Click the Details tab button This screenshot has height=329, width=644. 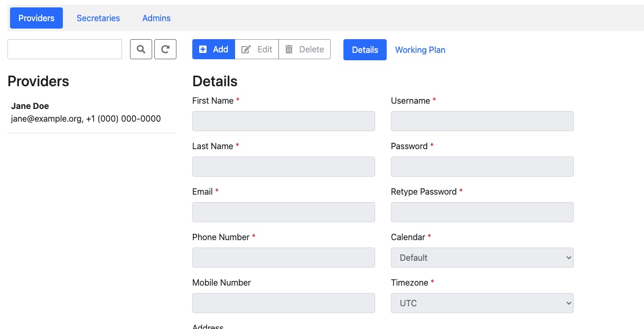click(365, 49)
